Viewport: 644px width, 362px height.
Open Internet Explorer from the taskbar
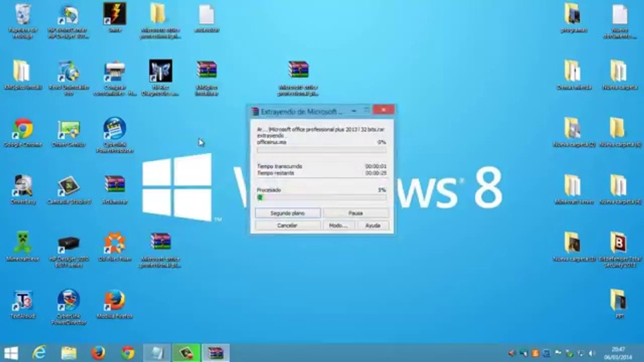pyautogui.click(x=39, y=353)
